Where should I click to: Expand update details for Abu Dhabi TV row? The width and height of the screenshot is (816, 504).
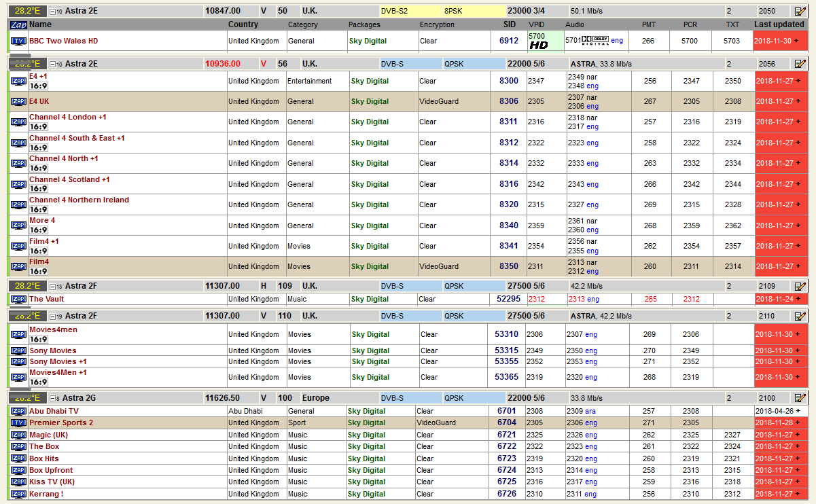coord(798,411)
